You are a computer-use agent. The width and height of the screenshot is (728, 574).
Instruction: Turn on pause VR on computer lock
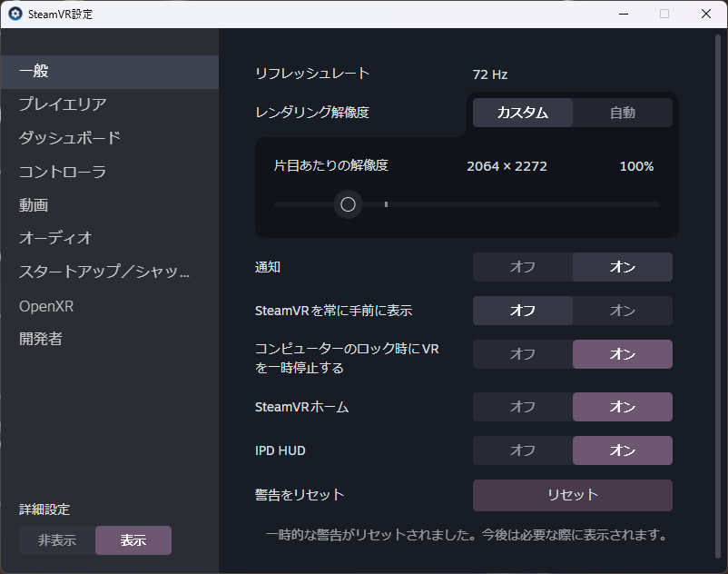point(623,354)
